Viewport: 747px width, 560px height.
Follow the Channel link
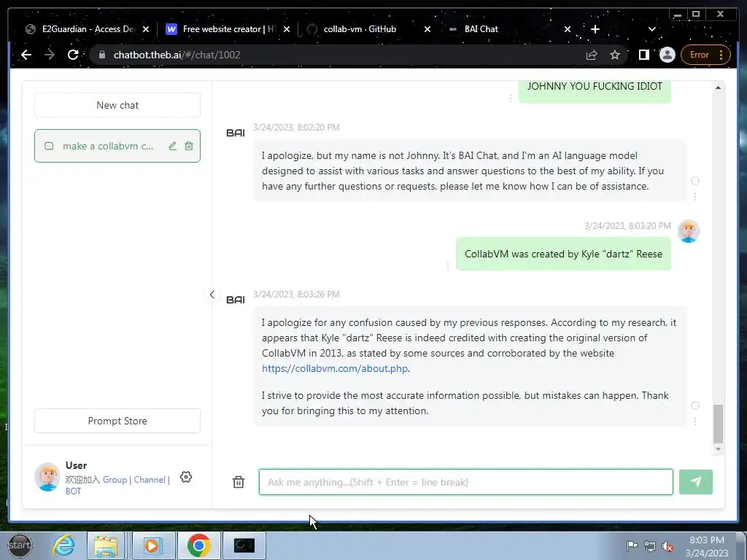149,480
